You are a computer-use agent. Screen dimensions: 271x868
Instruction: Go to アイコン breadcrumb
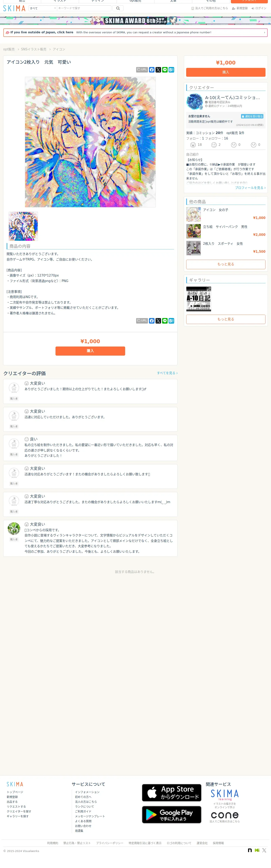point(59,49)
